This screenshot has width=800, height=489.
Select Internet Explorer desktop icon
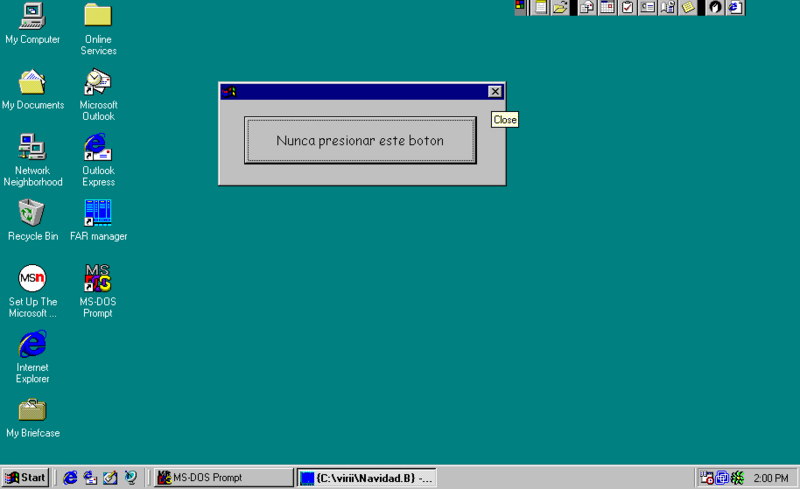tap(32, 357)
